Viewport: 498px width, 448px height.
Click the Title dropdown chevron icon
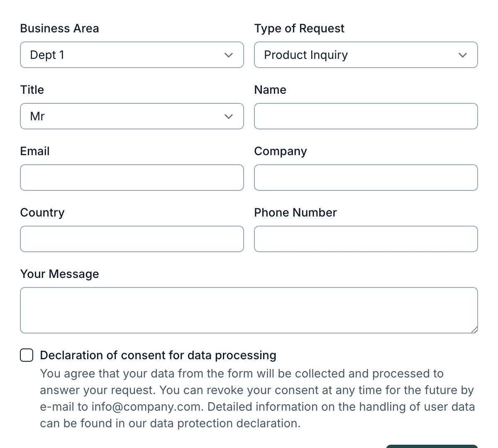228,116
